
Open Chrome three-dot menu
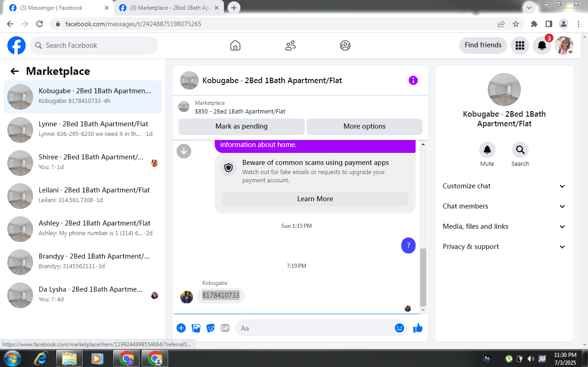click(578, 24)
